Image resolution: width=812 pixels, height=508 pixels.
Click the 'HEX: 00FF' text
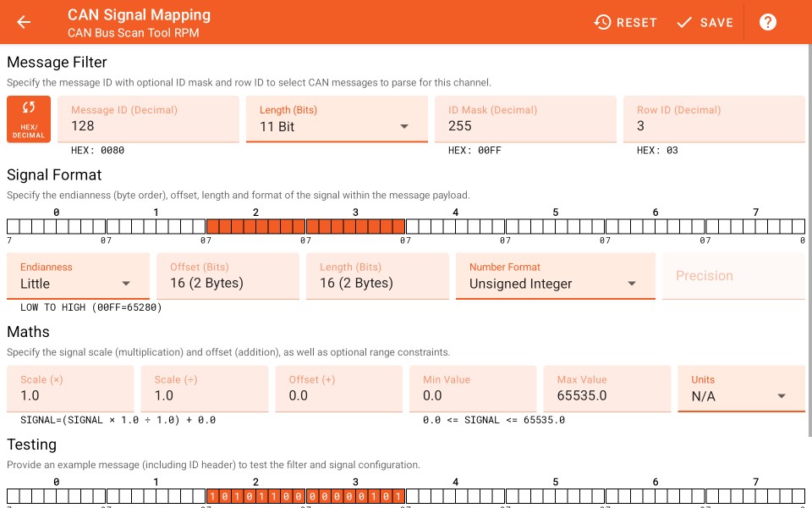(475, 151)
